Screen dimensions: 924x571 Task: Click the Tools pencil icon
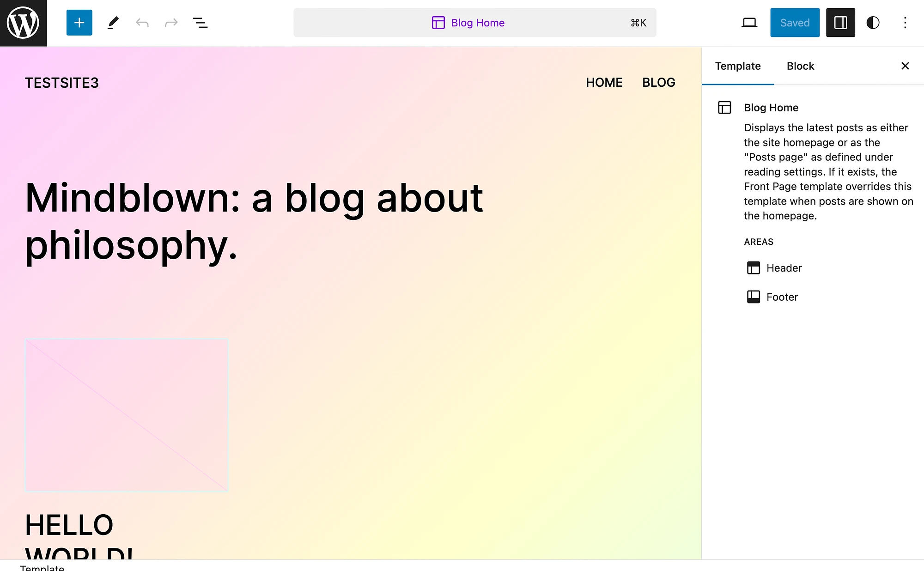click(x=112, y=23)
